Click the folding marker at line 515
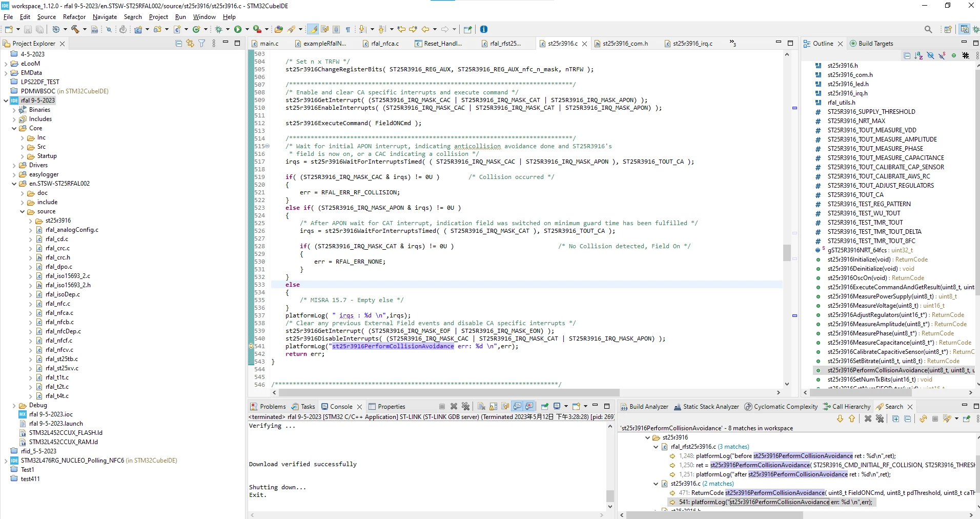Image resolution: width=980 pixels, height=519 pixels. tap(267, 146)
